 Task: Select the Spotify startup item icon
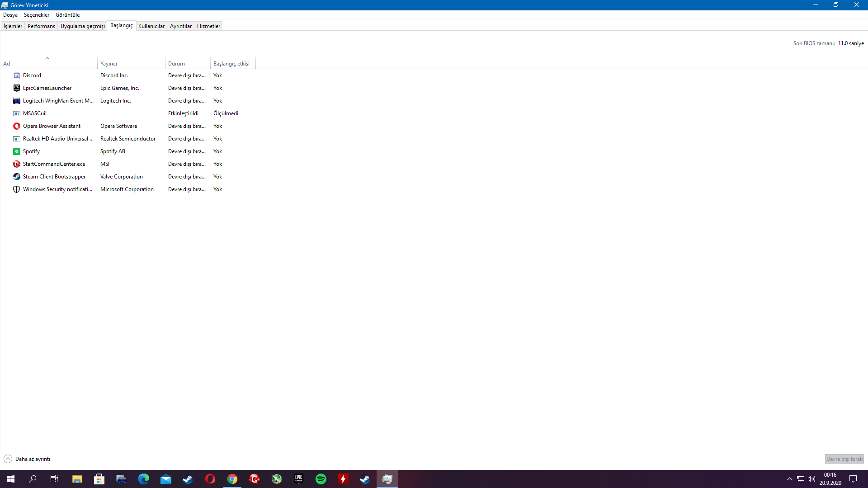17,151
